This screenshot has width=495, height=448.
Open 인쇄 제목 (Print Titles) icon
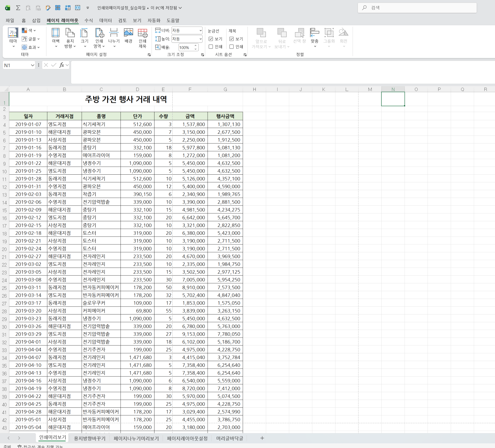pos(143,33)
